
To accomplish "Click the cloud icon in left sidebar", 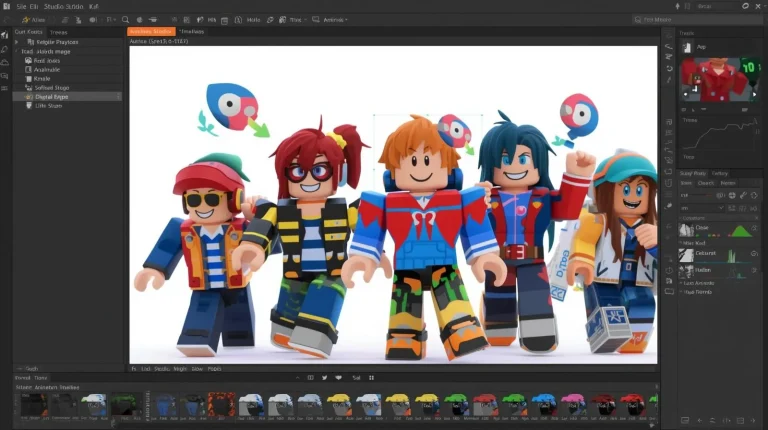I will [x=5, y=63].
